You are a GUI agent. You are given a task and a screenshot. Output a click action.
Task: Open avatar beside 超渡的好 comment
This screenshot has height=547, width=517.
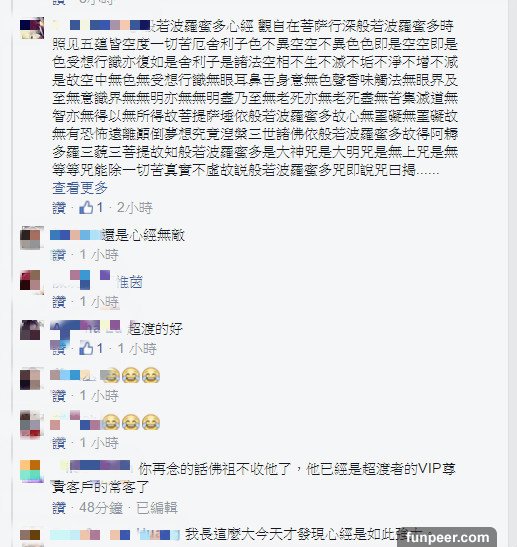(32, 330)
